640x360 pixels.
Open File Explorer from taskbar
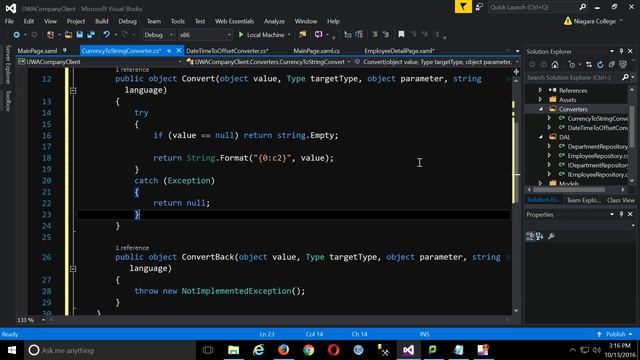233,350
